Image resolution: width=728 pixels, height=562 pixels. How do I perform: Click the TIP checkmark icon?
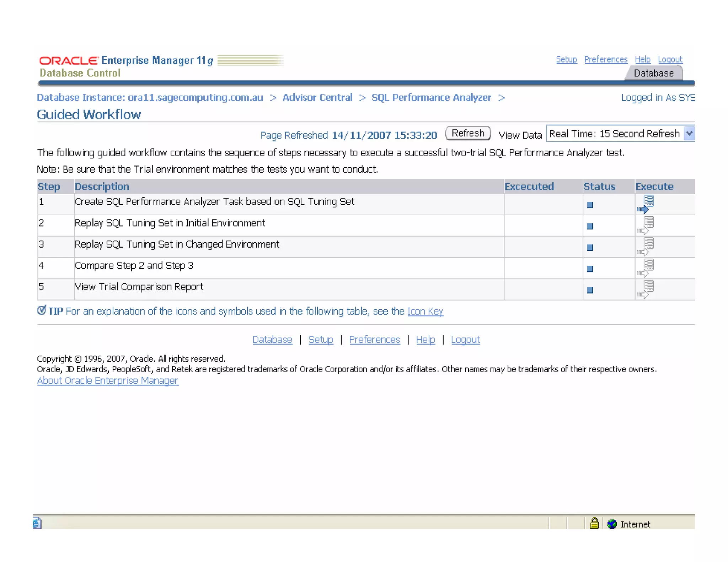pyautogui.click(x=42, y=310)
